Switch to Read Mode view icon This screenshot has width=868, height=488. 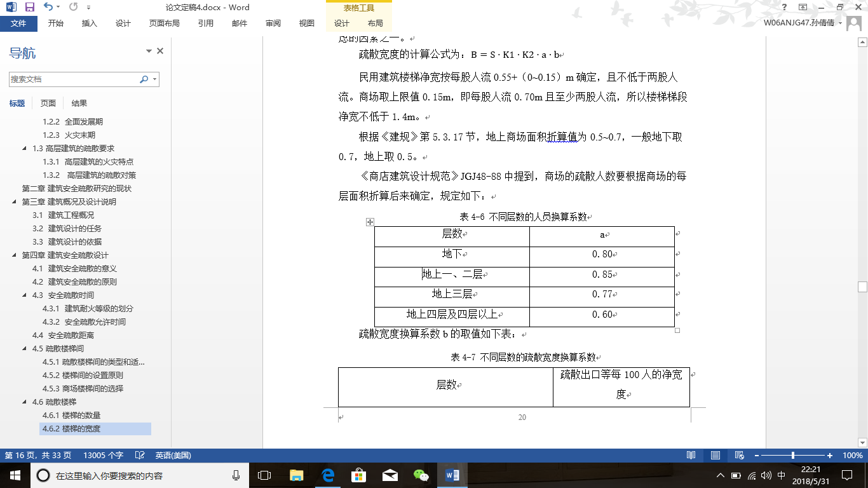[x=691, y=456]
